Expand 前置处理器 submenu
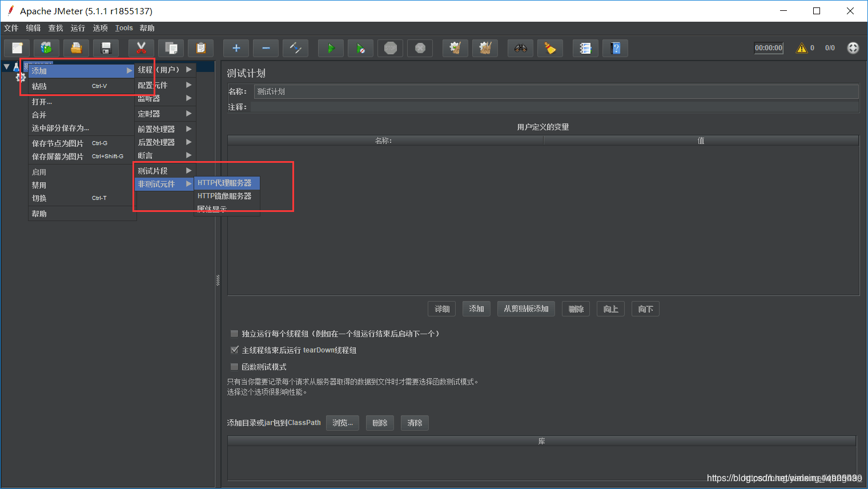 tap(165, 129)
